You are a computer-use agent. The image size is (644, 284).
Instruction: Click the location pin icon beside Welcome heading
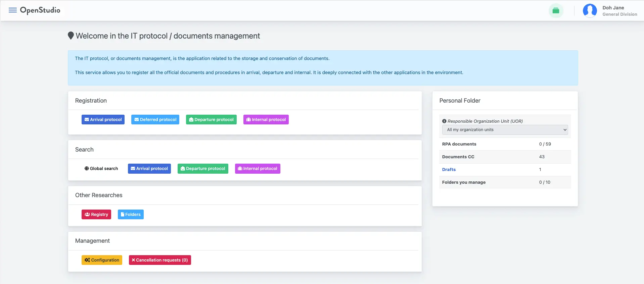(x=71, y=36)
